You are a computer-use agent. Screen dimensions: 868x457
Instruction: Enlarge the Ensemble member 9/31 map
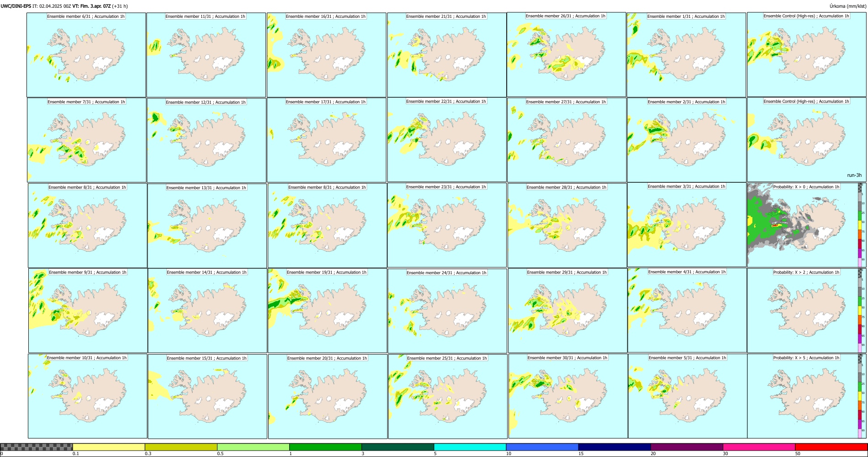[x=88, y=311]
